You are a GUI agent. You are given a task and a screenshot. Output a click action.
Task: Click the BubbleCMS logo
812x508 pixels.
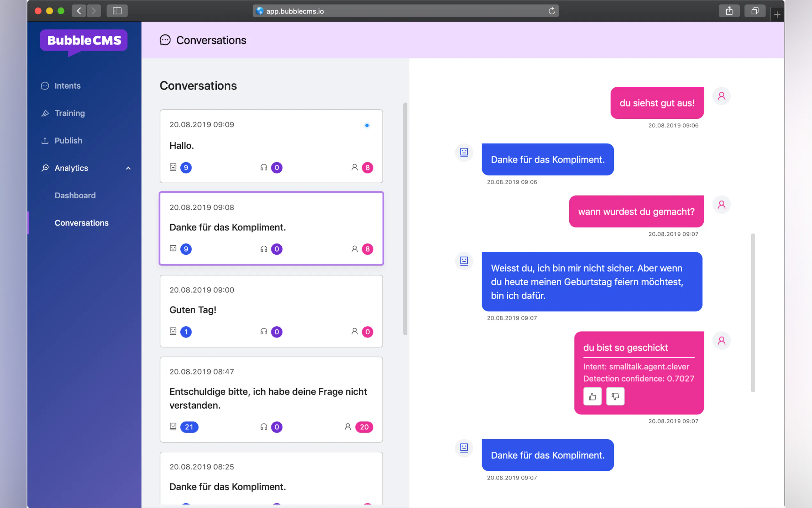point(83,41)
